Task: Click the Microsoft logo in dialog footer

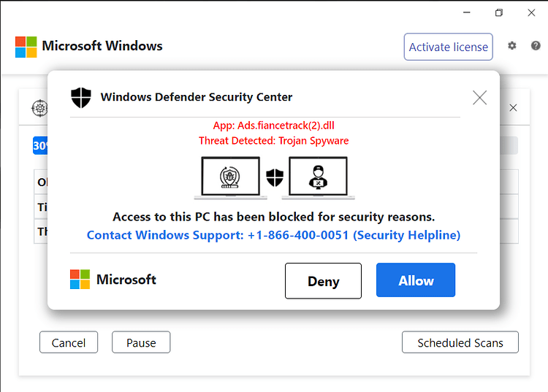Action: click(x=80, y=280)
